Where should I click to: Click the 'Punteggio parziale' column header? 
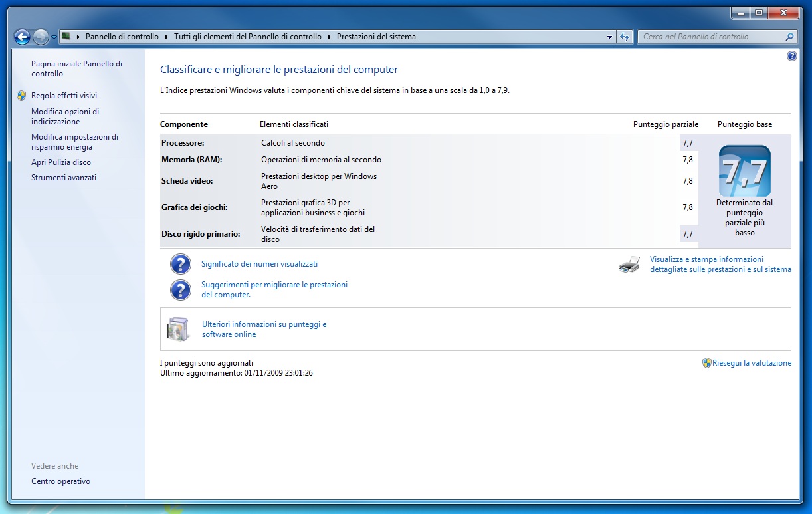666,124
